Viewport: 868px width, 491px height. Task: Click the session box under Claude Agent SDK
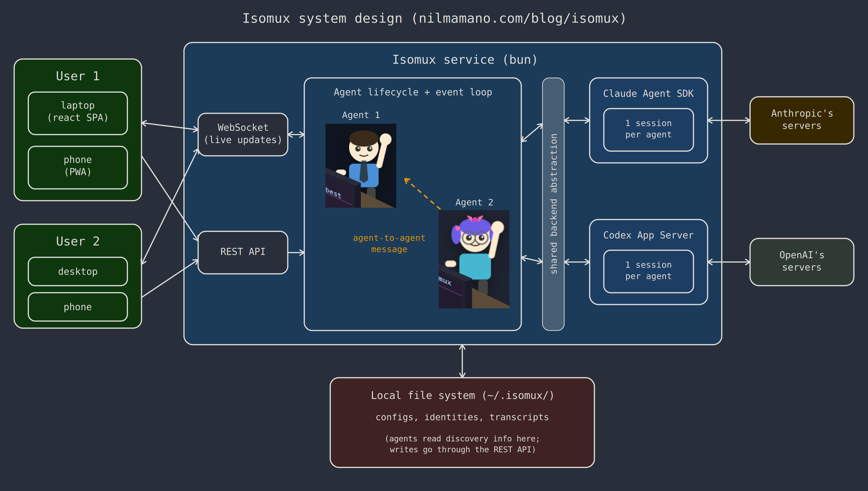click(648, 130)
